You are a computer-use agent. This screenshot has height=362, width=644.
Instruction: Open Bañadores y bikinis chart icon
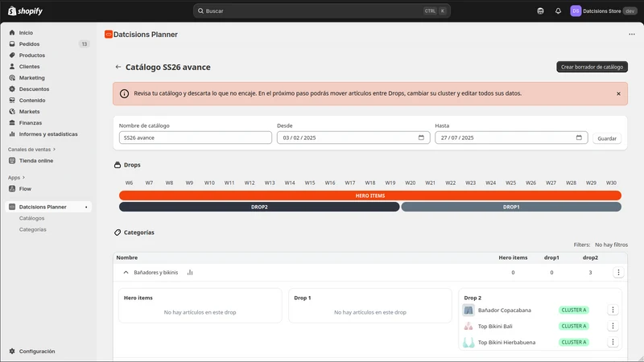(x=190, y=273)
